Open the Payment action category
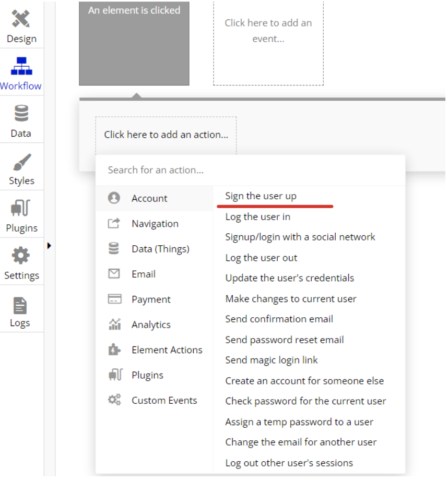 pos(151,299)
